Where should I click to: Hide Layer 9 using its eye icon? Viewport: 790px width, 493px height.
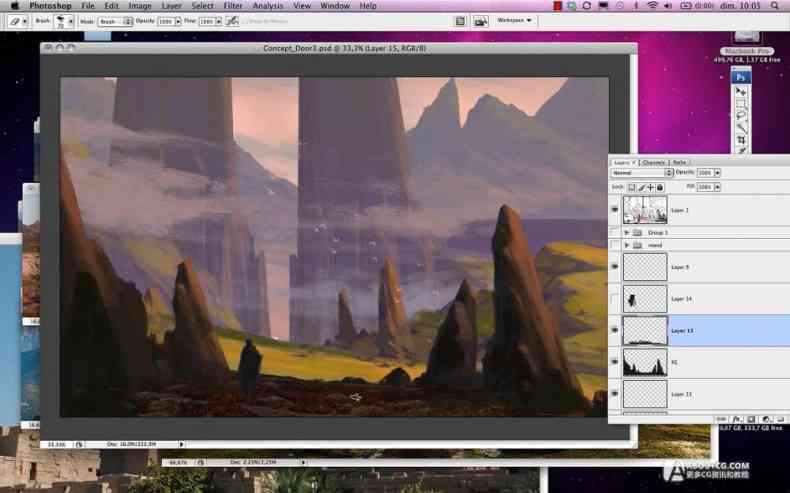click(x=615, y=267)
